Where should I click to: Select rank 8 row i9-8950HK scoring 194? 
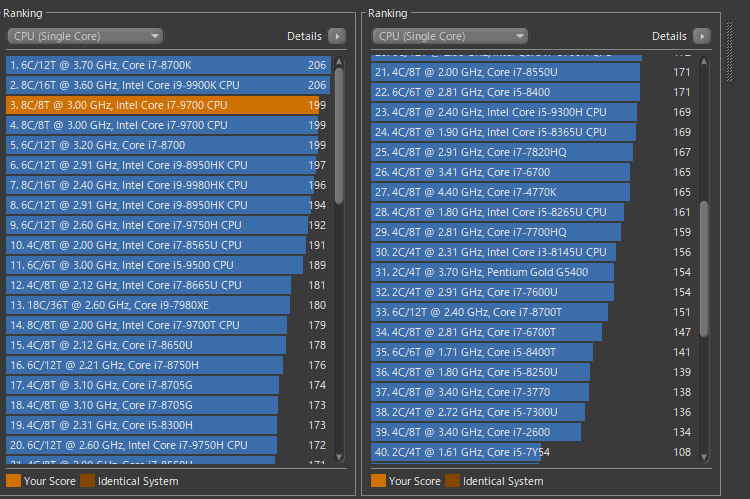(168, 205)
